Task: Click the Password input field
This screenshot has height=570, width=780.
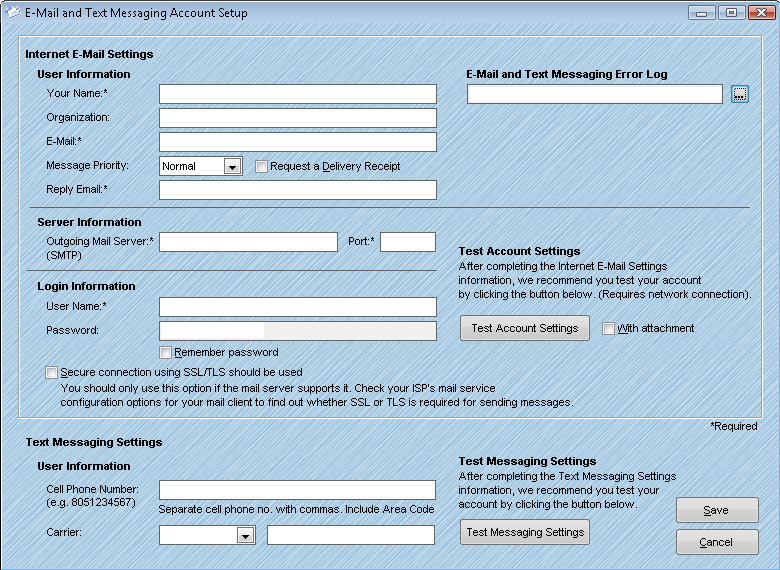Action: [298, 331]
